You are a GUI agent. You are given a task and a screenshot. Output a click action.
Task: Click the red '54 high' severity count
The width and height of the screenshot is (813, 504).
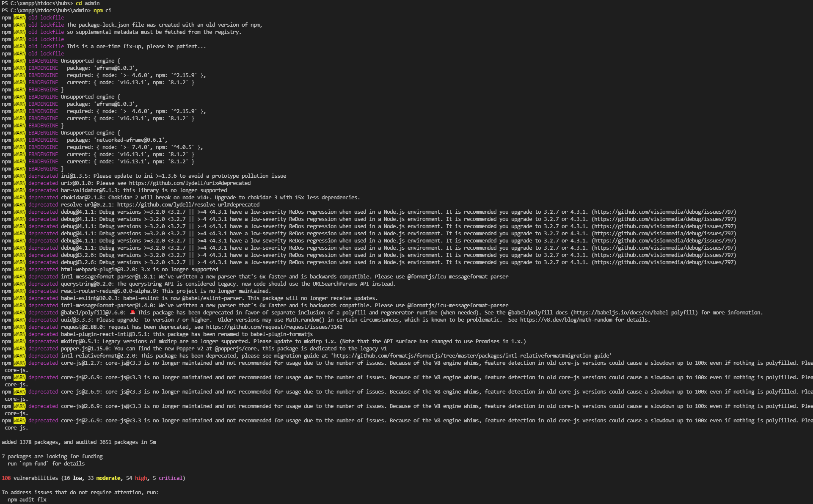(x=136, y=478)
